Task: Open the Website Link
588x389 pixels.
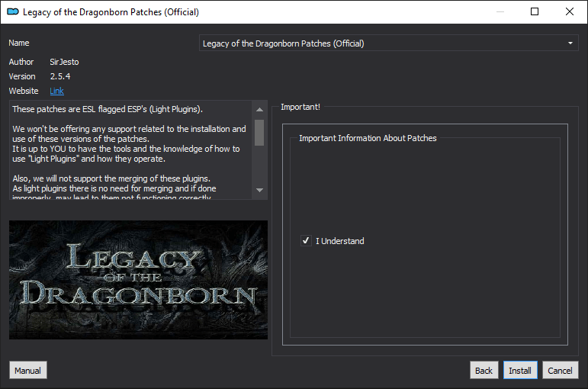Action: click(x=56, y=91)
